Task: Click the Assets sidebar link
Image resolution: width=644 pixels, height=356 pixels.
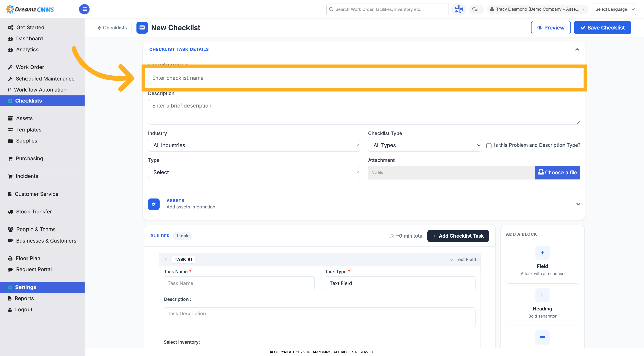Action: (24, 118)
